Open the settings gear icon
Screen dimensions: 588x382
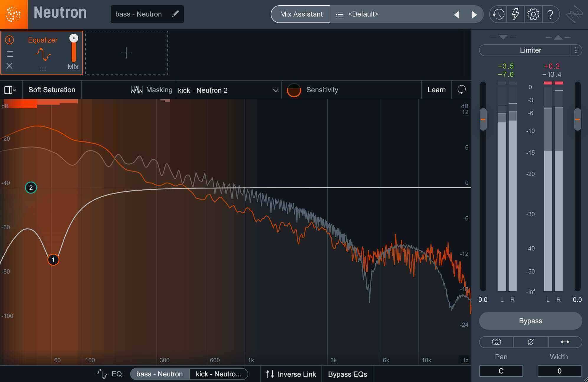(x=533, y=14)
